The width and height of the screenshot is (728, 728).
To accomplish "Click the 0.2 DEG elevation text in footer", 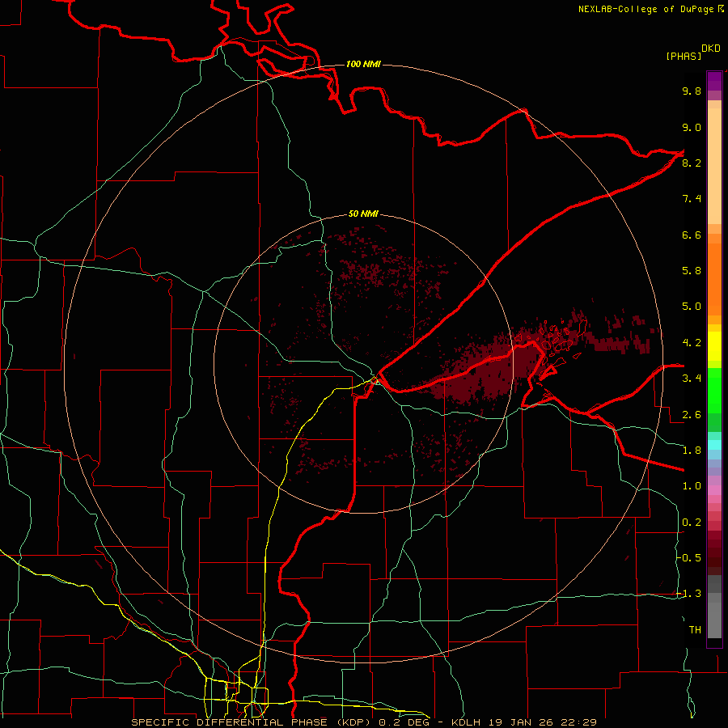I will (x=404, y=722).
